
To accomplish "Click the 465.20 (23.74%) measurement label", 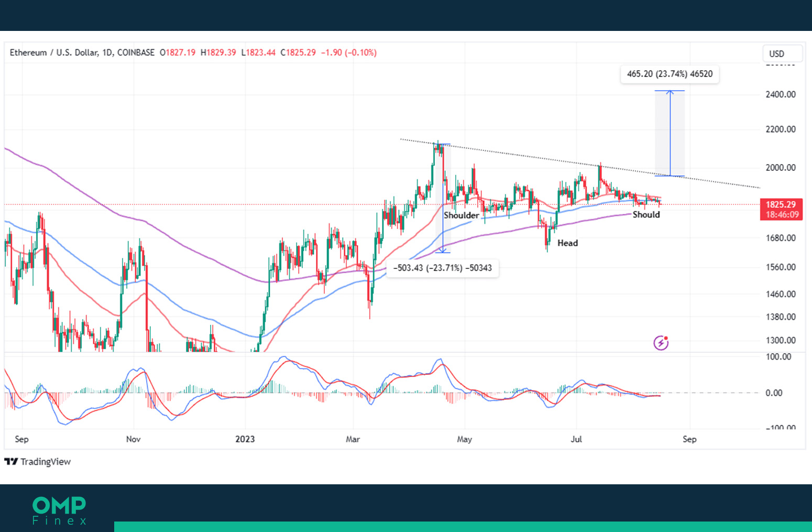I will coord(670,74).
